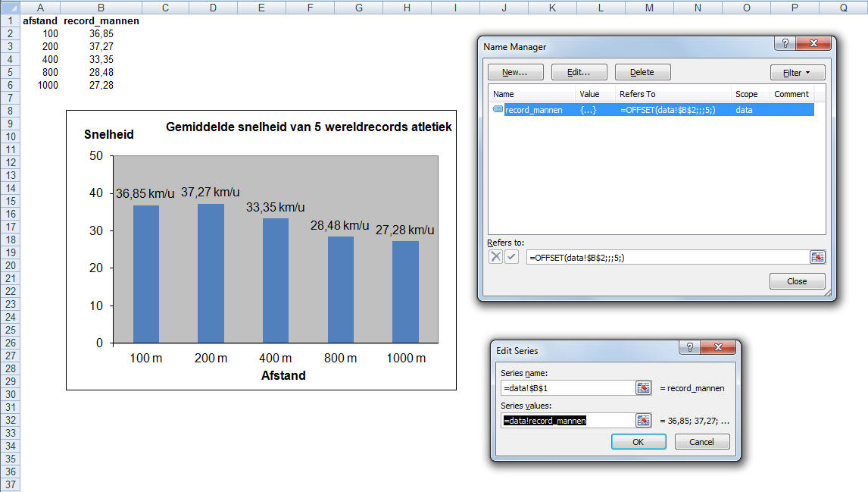
Task: Click inside the Series name input field
Action: click(x=567, y=388)
